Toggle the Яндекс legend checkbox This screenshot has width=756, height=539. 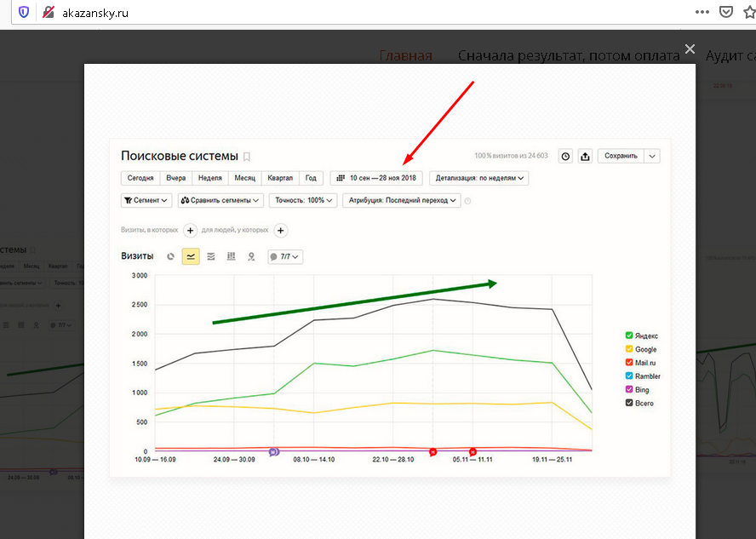(x=629, y=335)
